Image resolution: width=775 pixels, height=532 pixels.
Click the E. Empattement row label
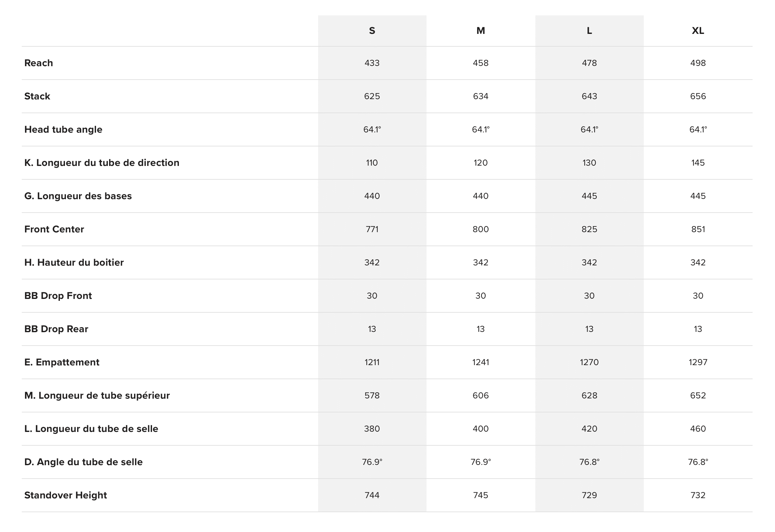click(x=62, y=362)
